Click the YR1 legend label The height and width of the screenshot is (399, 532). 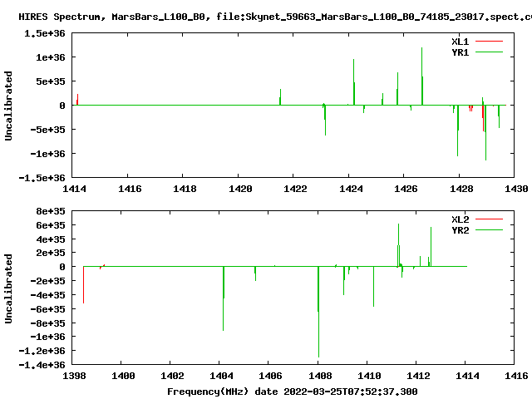tap(460, 52)
